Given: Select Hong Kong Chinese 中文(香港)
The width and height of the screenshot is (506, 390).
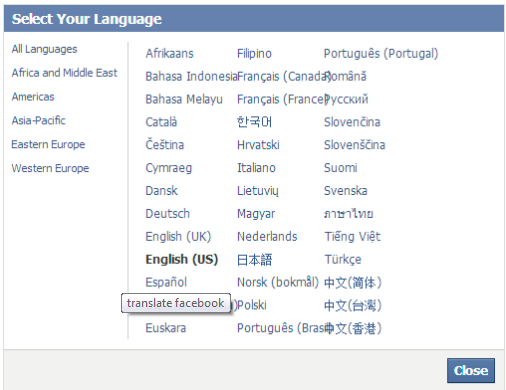Looking at the screenshot, I should (353, 328).
